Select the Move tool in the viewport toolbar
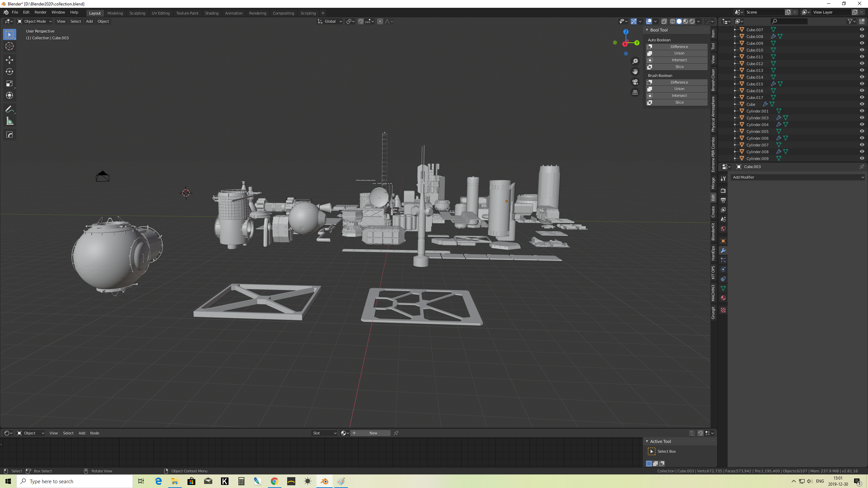The height and width of the screenshot is (488, 868). tap(9, 60)
